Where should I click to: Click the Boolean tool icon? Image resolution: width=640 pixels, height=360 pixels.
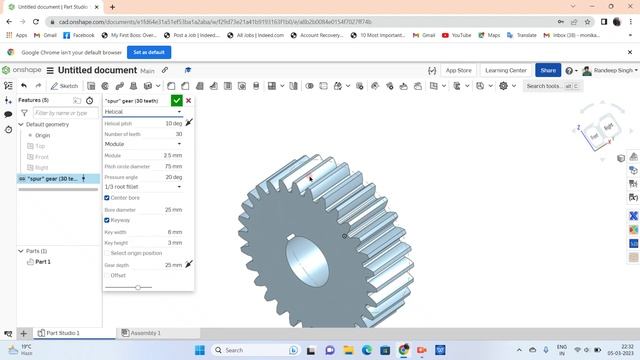(x=309, y=86)
